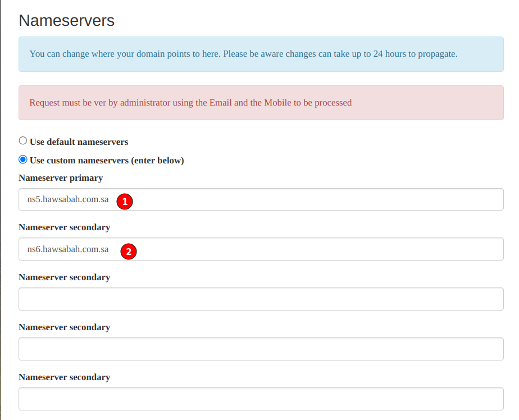The height and width of the screenshot is (420, 519).
Task: Click the blue propagation info message
Action: pyautogui.click(x=243, y=54)
